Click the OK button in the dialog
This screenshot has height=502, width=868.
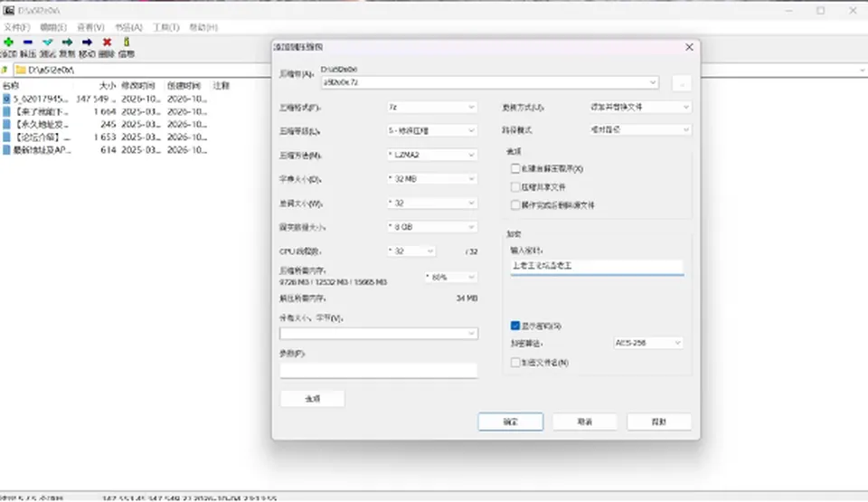[510, 421]
